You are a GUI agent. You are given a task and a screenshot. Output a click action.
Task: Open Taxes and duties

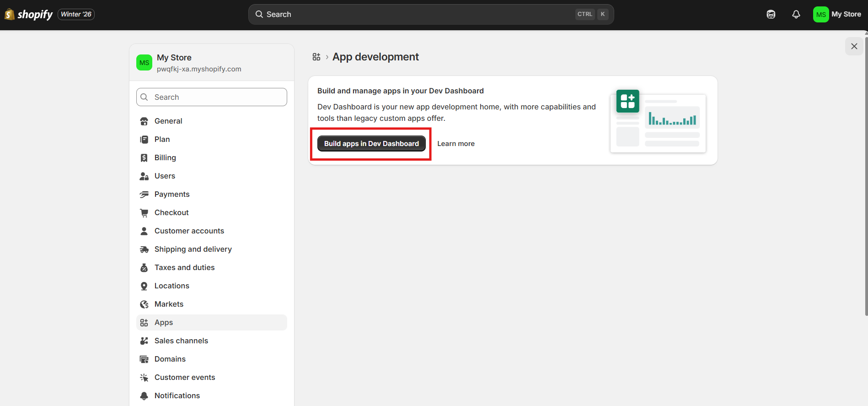212,267
